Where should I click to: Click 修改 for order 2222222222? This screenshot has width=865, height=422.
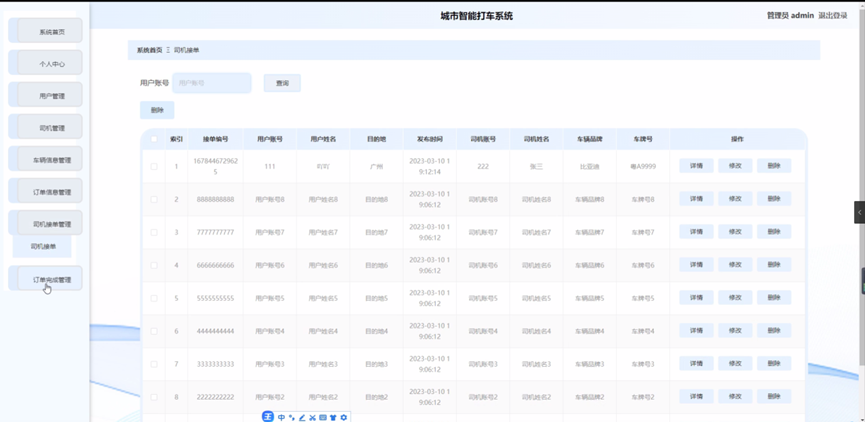pos(735,397)
